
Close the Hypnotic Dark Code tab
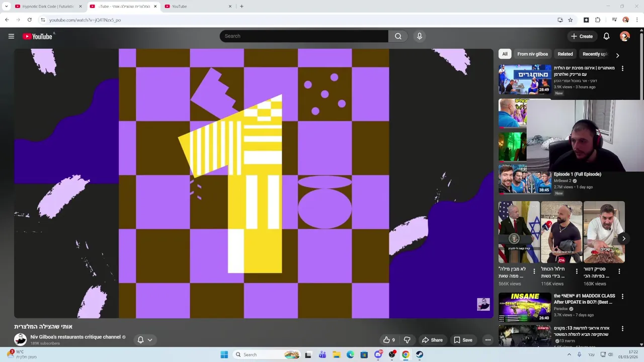(x=80, y=7)
